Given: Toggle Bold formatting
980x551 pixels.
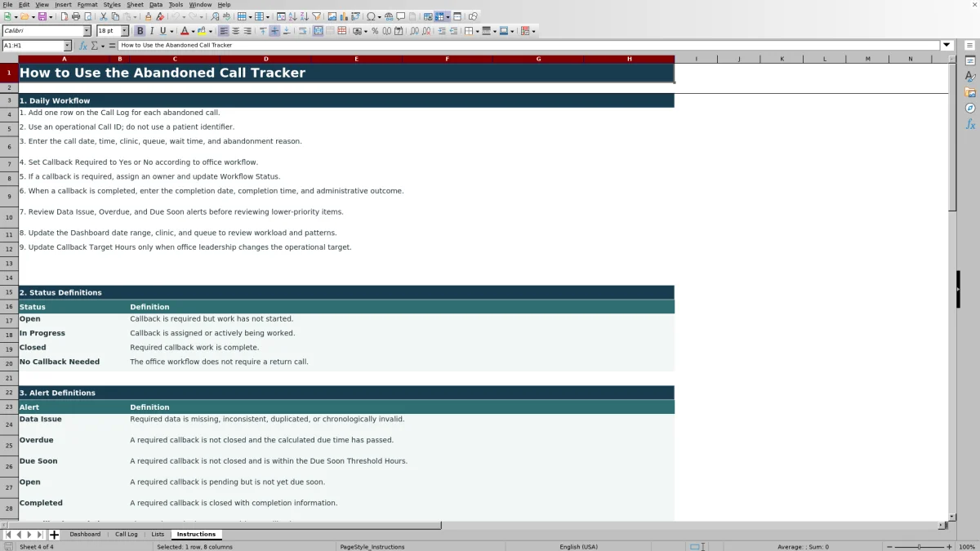Looking at the screenshot, I should coord(140,31).
